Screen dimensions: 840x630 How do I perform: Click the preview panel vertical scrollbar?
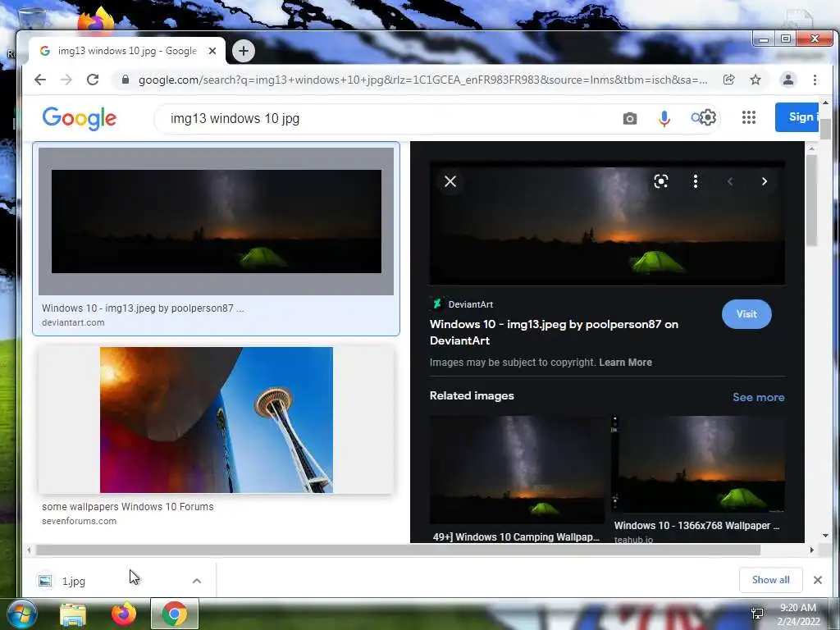pyautogui.click(x=811, y=201)
